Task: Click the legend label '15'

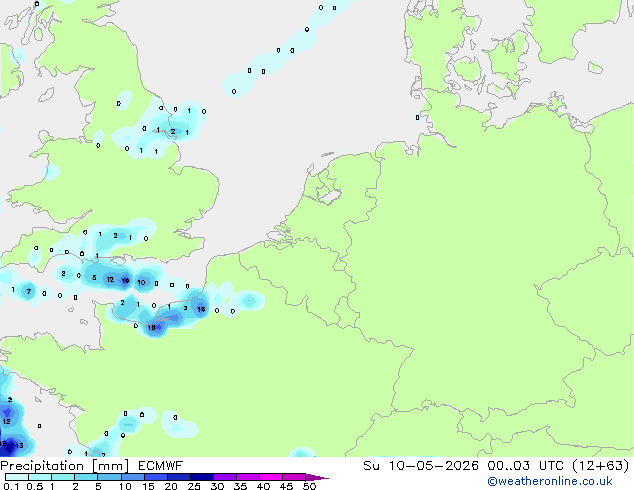Action: pyautogui.click(x=148, y=486)
